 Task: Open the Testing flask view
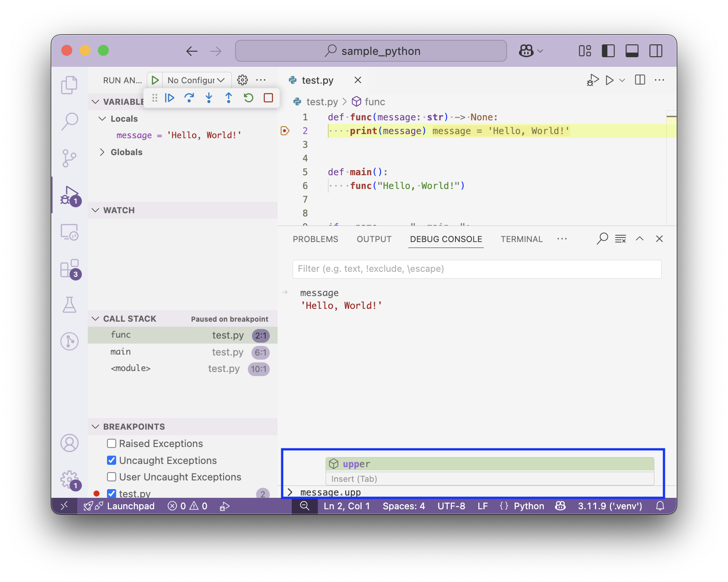tap(70, 305)
